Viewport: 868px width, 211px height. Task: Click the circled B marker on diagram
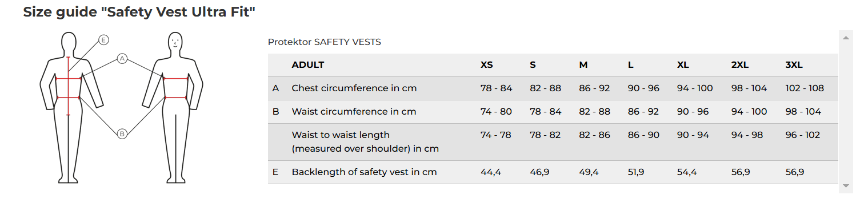point(122,134)
